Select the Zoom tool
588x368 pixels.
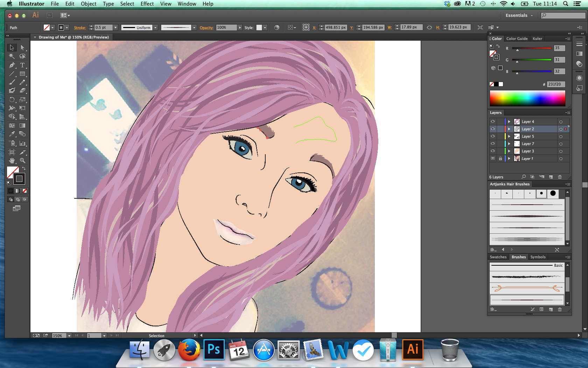22,161
